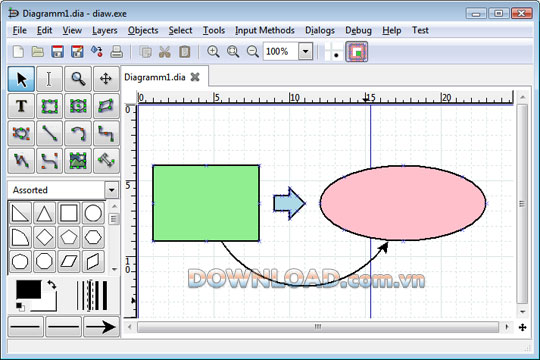Image resolution: width=540 pixels, height=360 pixels.
Task: Click the pentagon shape in Assorted palette
Action: (69, 237)
